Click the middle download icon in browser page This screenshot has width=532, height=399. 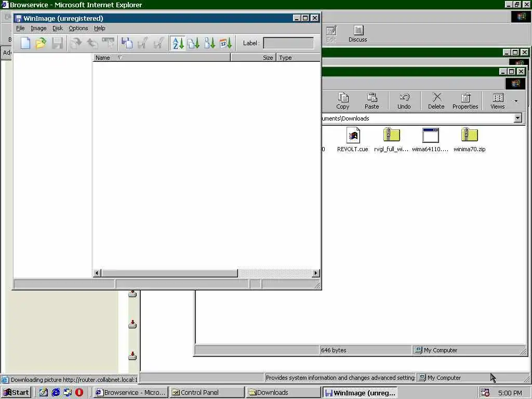pos(132,324)
